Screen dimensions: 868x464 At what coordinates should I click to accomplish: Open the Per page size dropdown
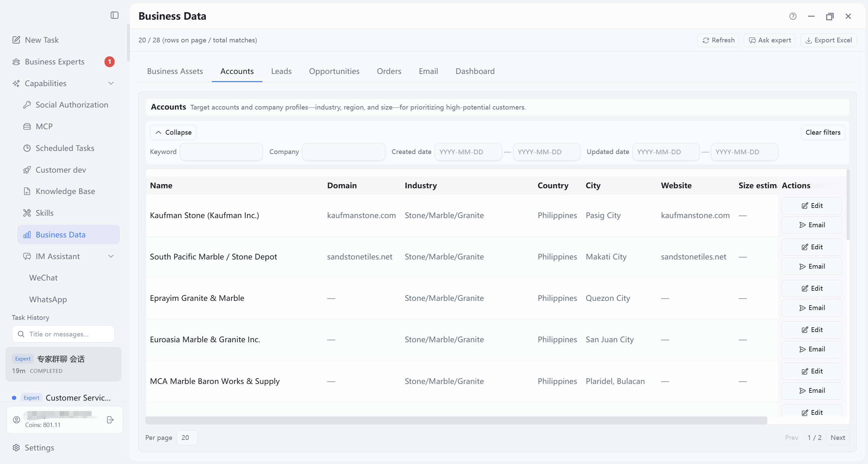click(x=187, y=438)
